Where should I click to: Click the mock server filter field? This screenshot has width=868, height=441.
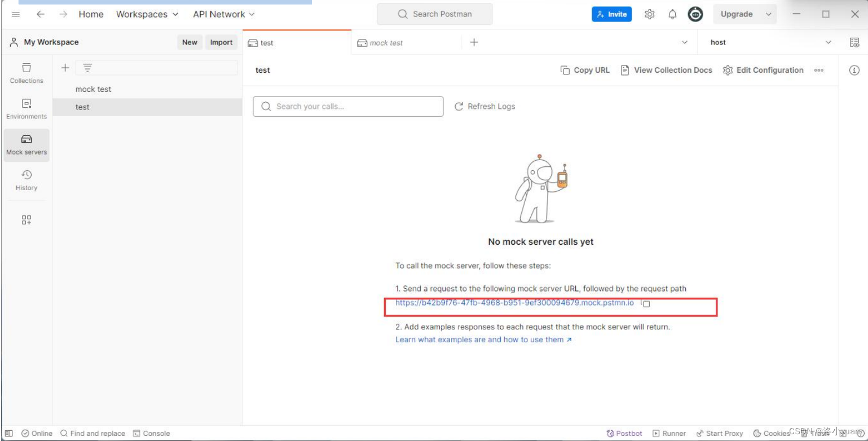tap(156, 68)
